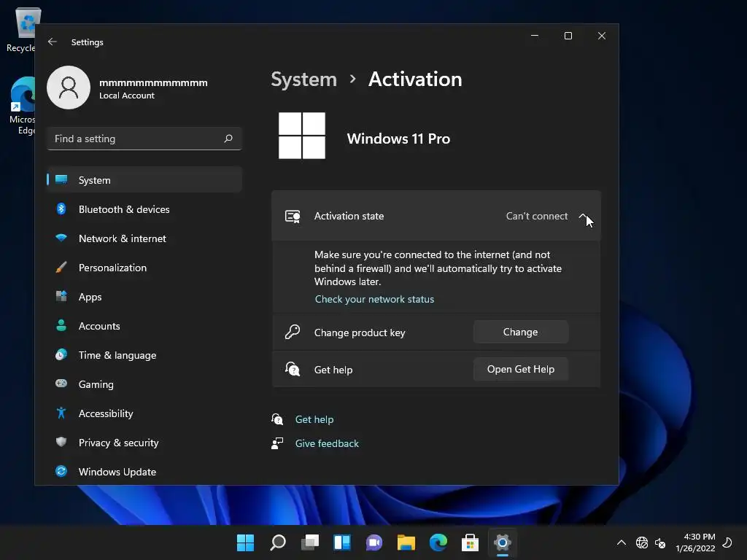Minimize the Settings window

[535, 36]
